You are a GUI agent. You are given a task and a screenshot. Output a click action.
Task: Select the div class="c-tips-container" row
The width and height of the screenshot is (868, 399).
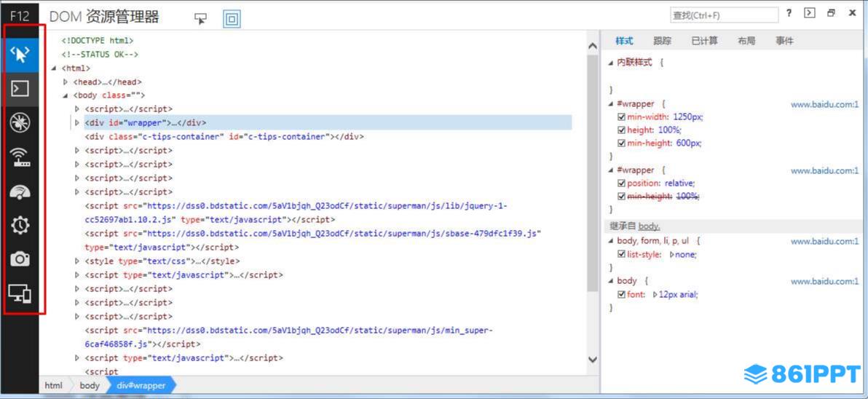pos(224,136)
